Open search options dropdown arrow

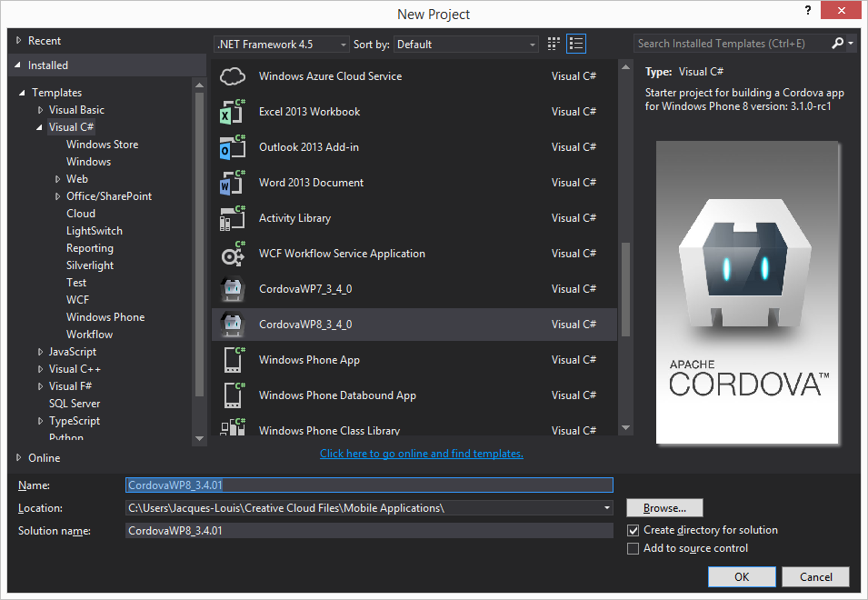(851, 43)
